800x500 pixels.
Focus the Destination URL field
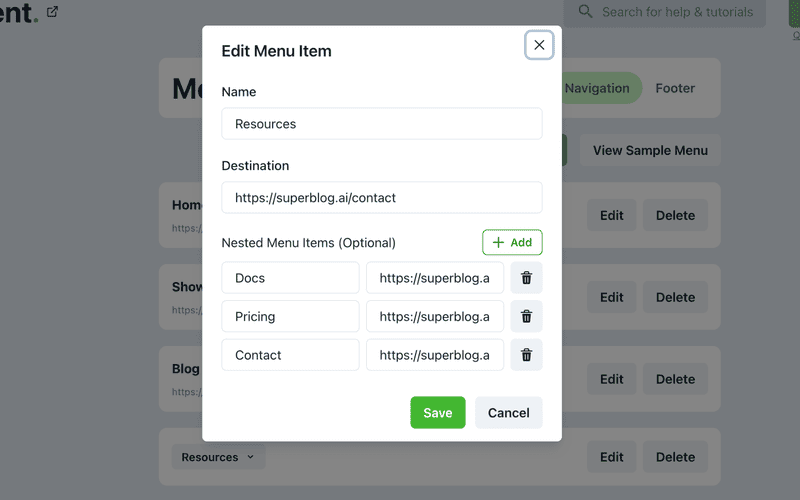tap(382, 198)
